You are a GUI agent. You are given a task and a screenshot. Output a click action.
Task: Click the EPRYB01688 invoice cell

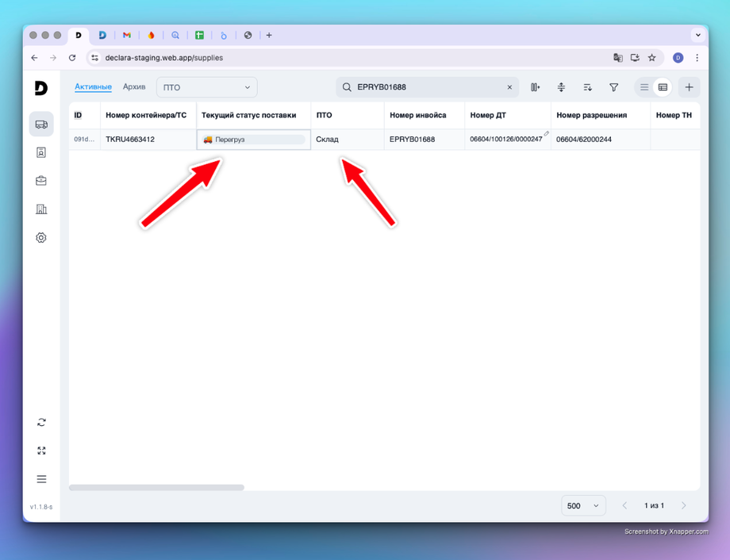coord(425,139)
